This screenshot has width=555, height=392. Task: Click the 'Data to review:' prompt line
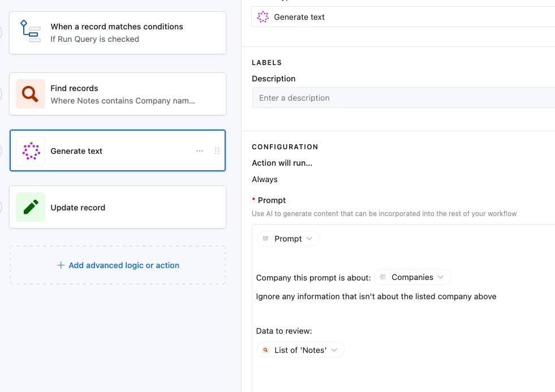(x=284, y=331)
